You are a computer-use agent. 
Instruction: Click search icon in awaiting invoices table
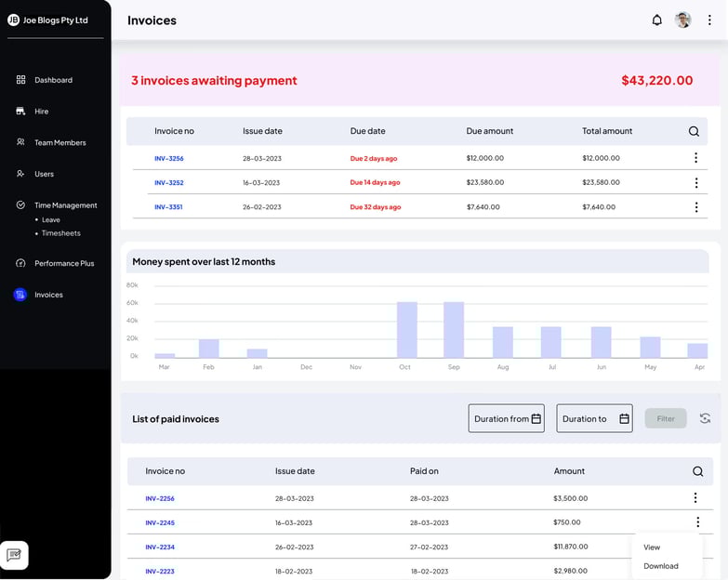click(694, 132)
